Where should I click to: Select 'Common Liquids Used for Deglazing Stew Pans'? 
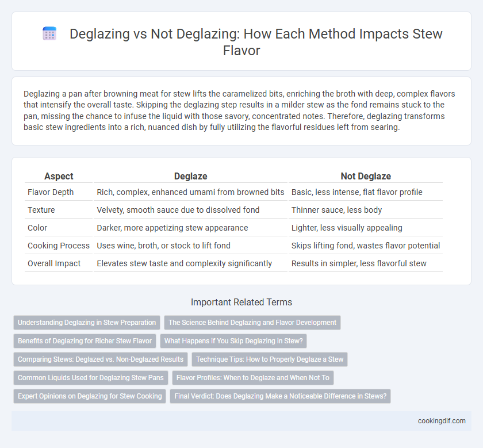point(91,378)
